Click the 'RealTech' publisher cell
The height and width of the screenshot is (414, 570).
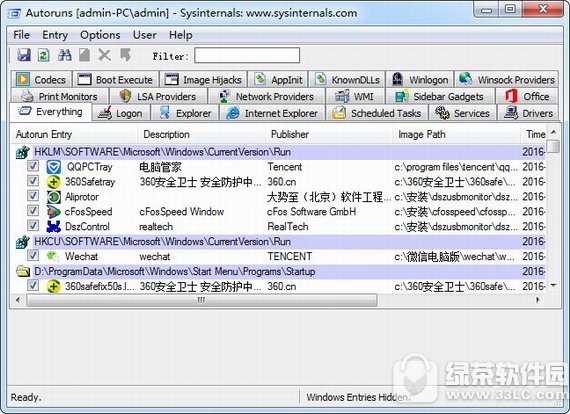(288, 226)
